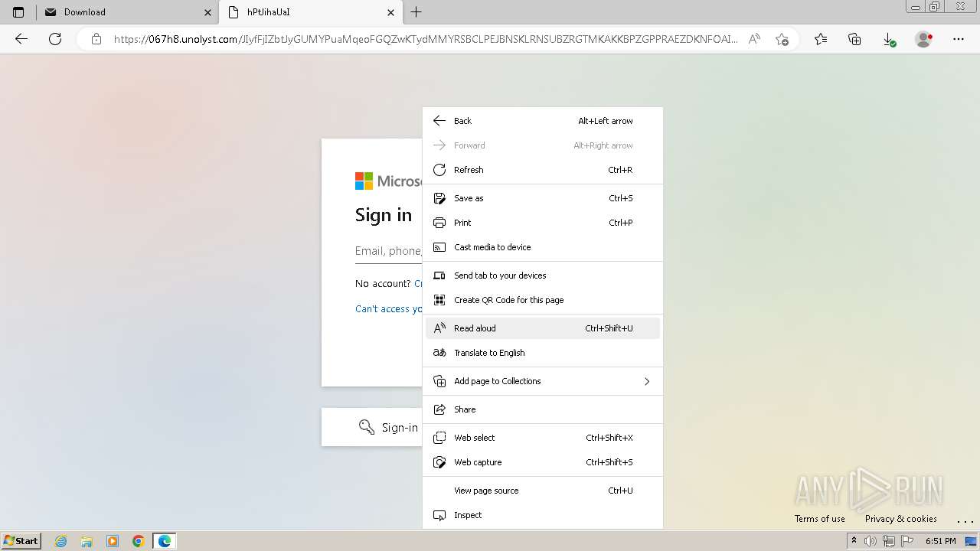The image size is (980, 551).
Task: Open the user profile avatar
Action: pos(923,39)
